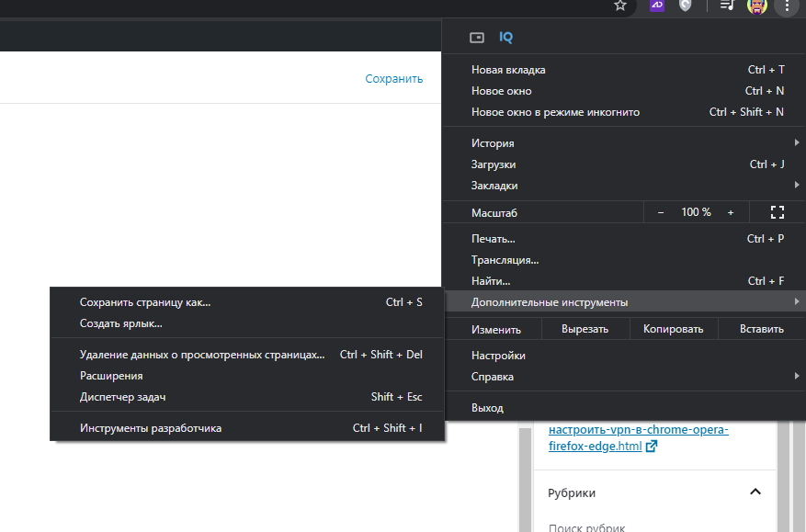The image size is (806, 532).
Task: Decrease zoom with the minus button
Action: [661, 212]
